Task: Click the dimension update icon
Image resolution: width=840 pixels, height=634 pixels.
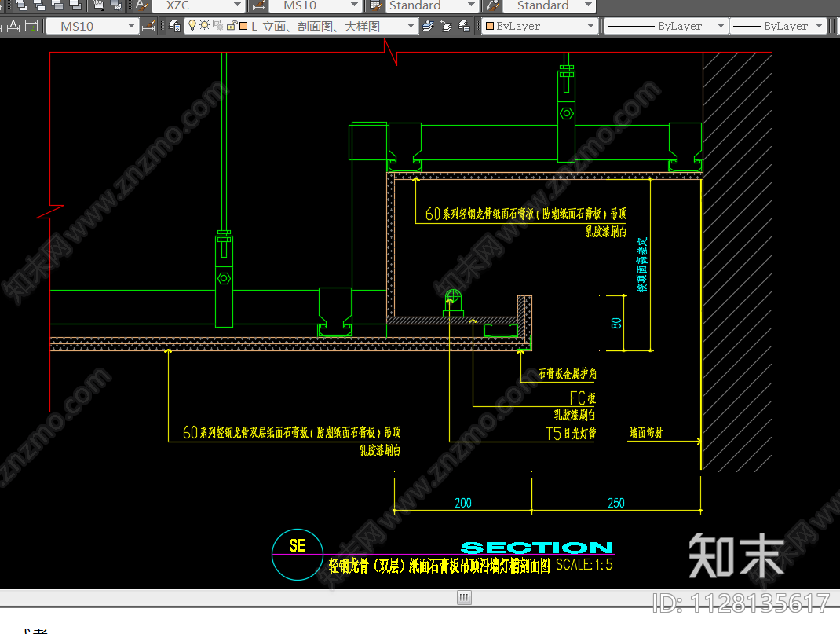Action: pos(31,26)
